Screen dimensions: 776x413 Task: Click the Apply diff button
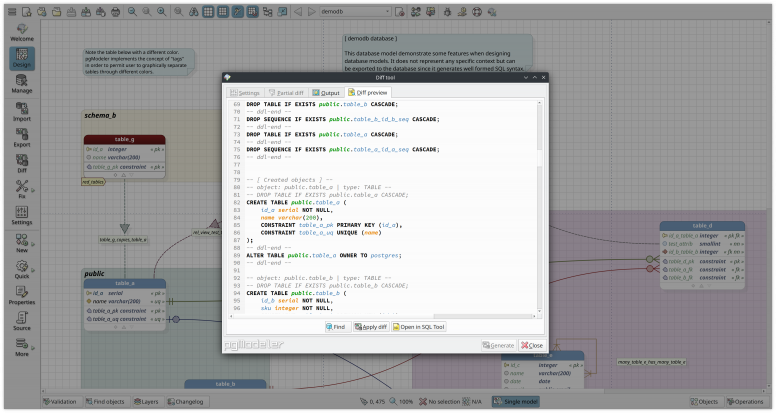[x=371, y=327]
